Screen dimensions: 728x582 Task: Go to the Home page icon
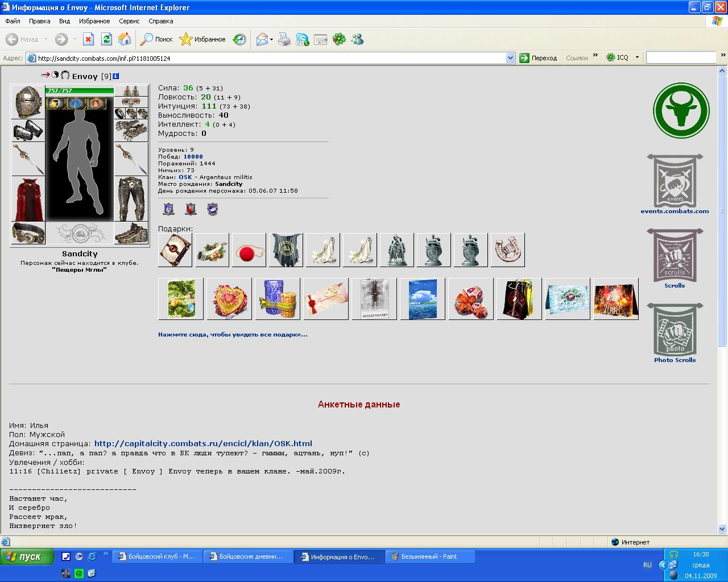(125, 39)
